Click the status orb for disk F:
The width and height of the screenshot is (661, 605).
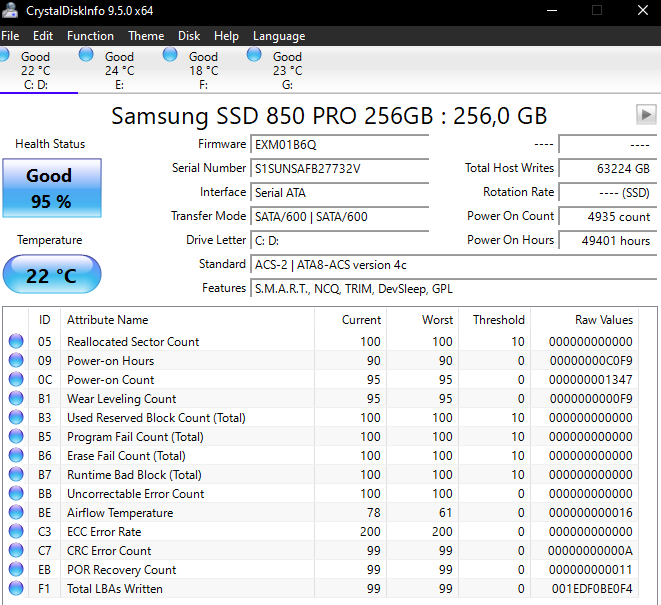click(x=170, y=54)
